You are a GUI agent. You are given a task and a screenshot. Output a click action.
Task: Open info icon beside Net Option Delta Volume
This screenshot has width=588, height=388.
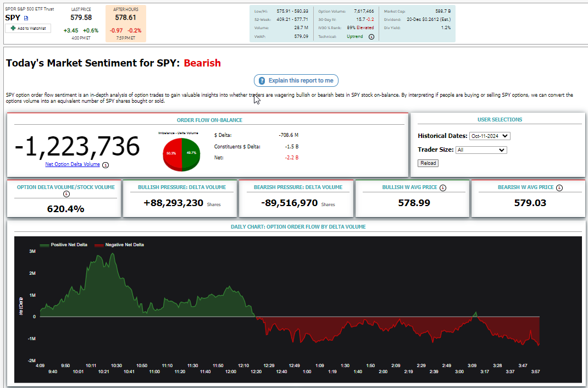click(106, 165)
